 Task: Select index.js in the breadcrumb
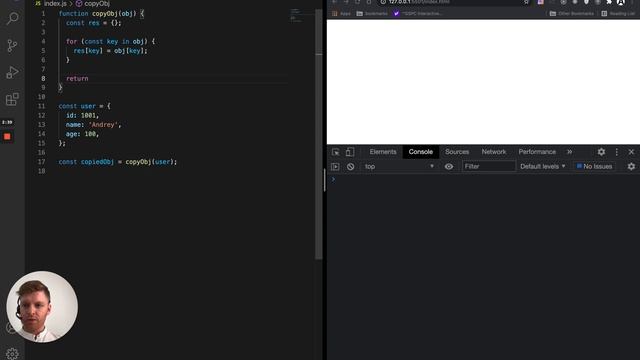click(55, 3)
